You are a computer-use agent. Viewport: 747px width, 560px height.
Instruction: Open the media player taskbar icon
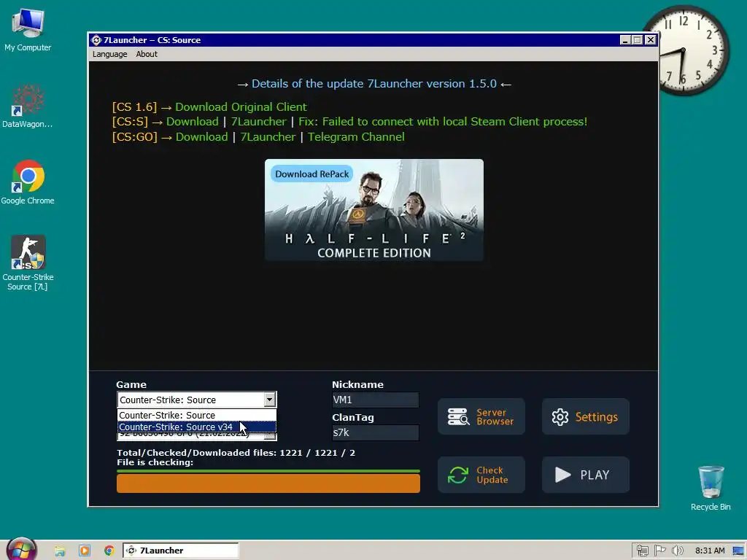tap(85, 551)
